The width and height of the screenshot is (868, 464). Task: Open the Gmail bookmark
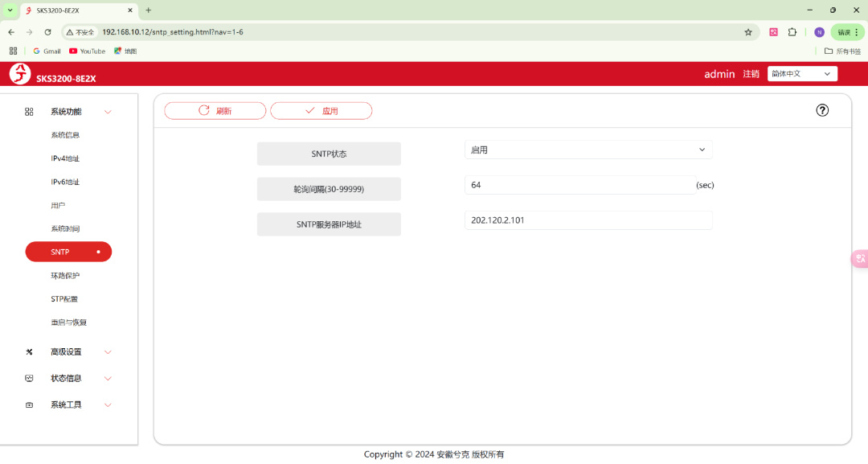(47, 51)
